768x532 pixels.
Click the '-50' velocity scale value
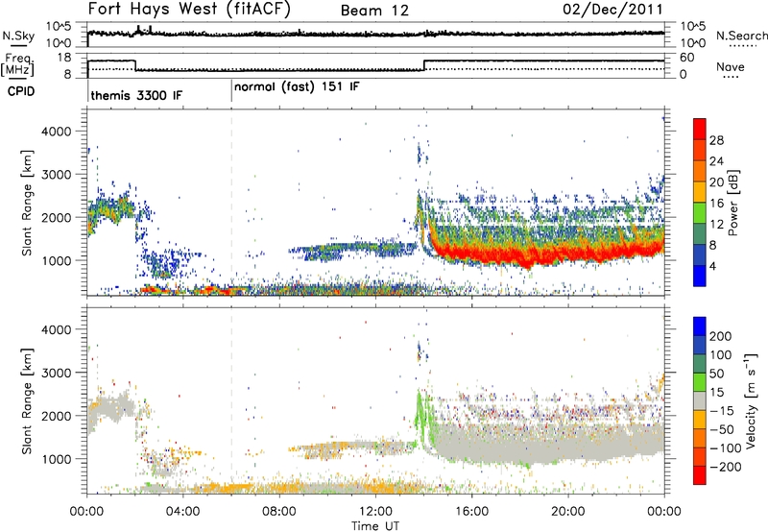click(723, 429)
